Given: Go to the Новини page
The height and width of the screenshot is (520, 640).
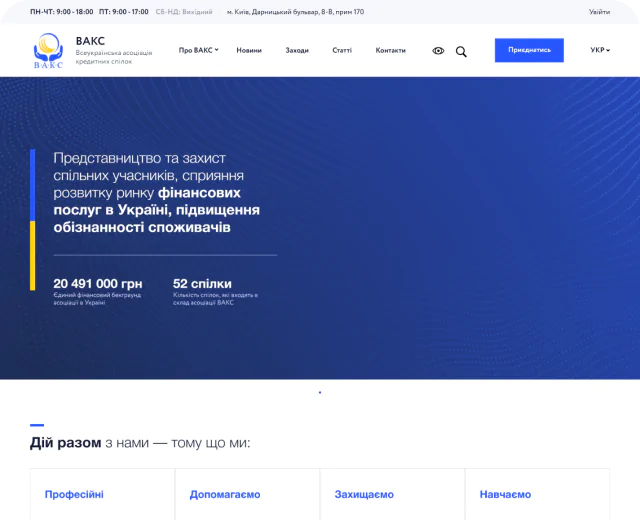Looking at the screenshot, I should 249,50.
